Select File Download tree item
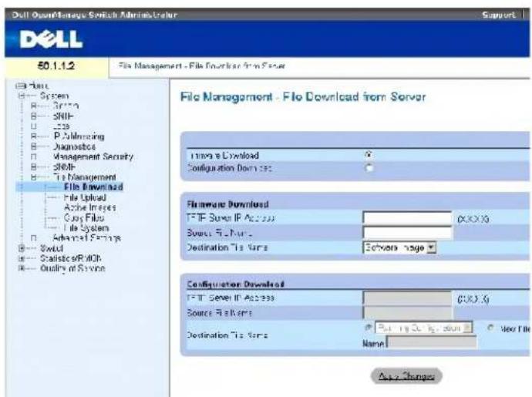The image size is (532, 397). (x=93, y=187)
